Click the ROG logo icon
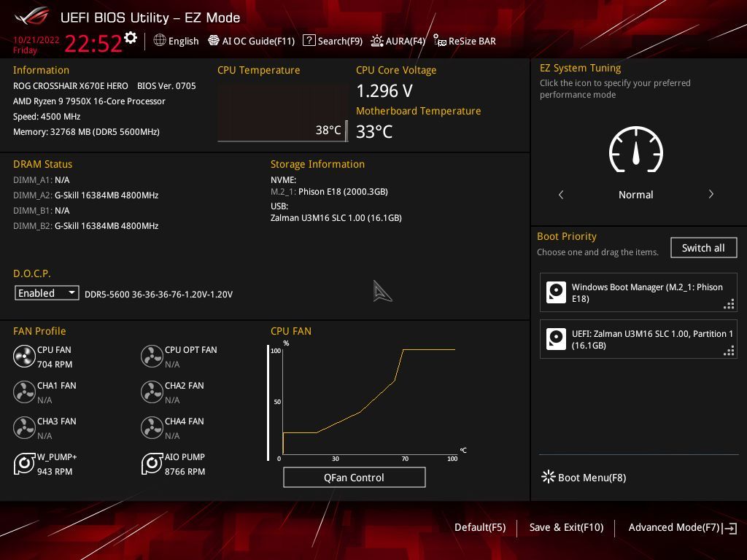Image resolution: width=747 pixels, height=560 pixels. click(32, 17)
